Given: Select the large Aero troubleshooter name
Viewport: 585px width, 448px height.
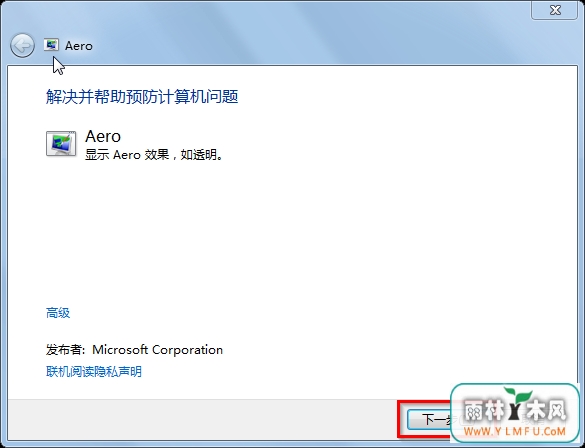Looking at the screenshot, I should [x=103, y=136].
